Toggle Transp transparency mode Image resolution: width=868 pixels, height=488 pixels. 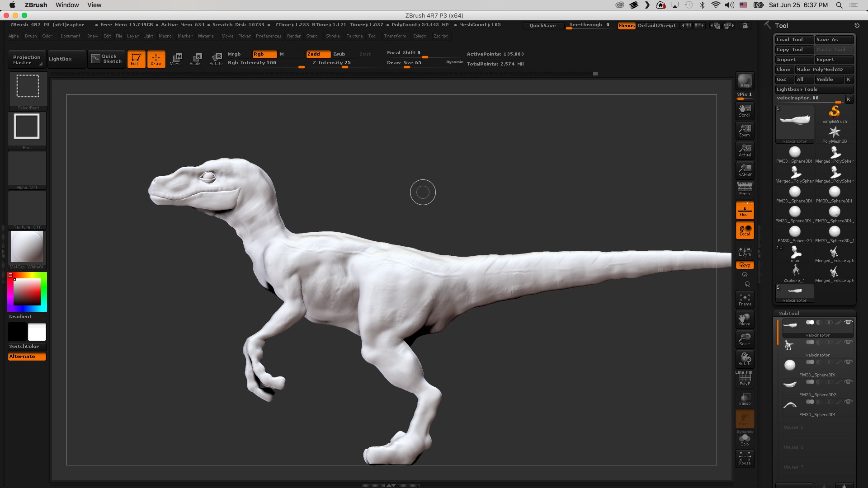[745, 399]
